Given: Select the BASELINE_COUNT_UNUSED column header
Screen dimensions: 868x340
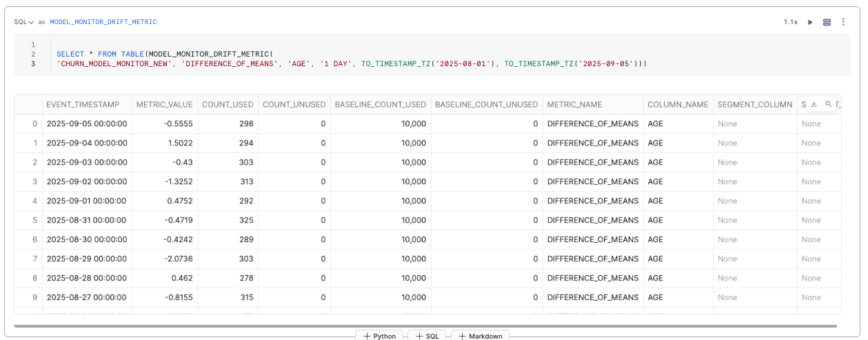Looking at the screenshot, I should pos(487,104).
